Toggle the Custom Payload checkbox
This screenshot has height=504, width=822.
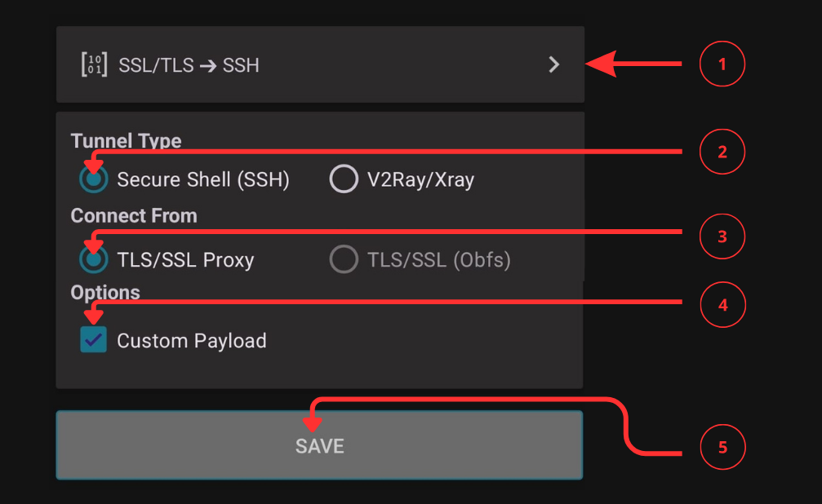click(x=93, y=340)
